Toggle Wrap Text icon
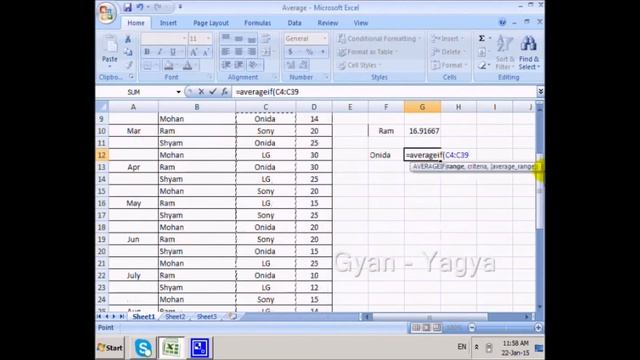The height and width of the screenshot is (360, 640). point(266,39)
